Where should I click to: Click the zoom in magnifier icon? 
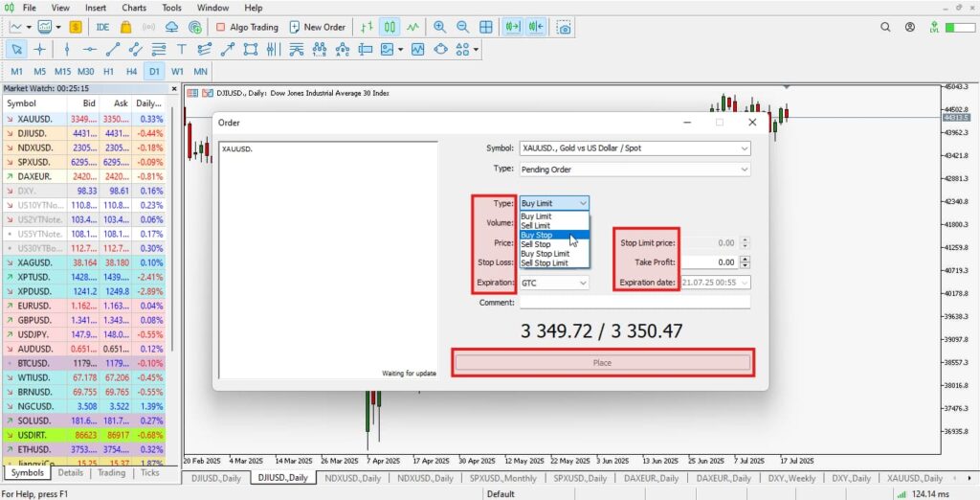pos(439,27)
